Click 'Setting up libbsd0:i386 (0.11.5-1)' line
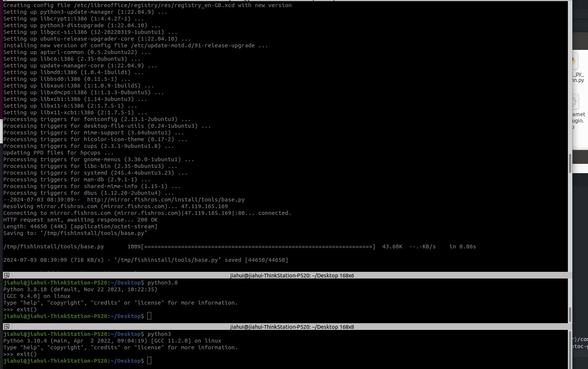The height and width of the screenshot is (369, 588). 67,79
